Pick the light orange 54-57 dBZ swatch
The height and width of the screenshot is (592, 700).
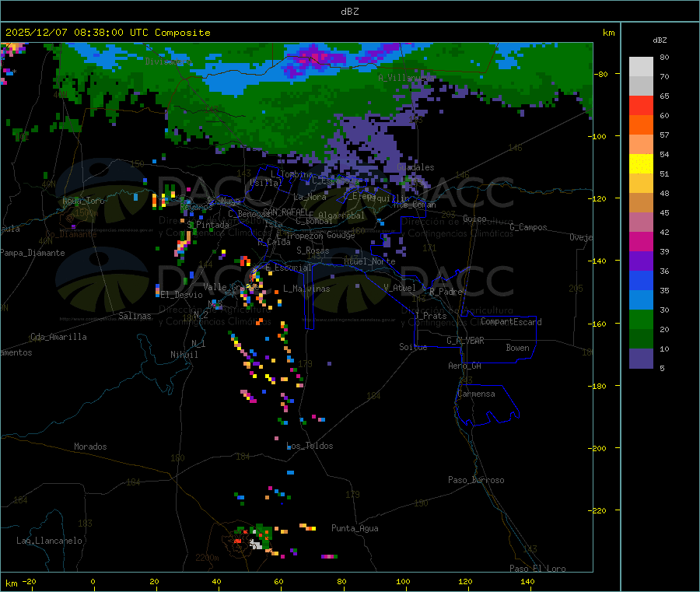[x=641, y=145]
